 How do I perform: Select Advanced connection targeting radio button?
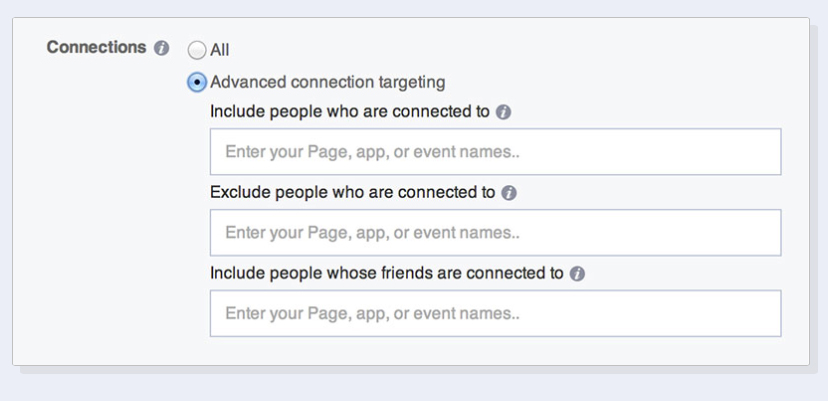[197, 82]
